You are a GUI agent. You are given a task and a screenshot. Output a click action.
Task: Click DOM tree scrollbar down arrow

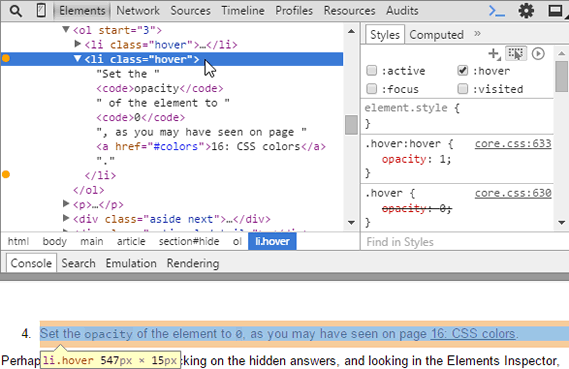[351, 222]
